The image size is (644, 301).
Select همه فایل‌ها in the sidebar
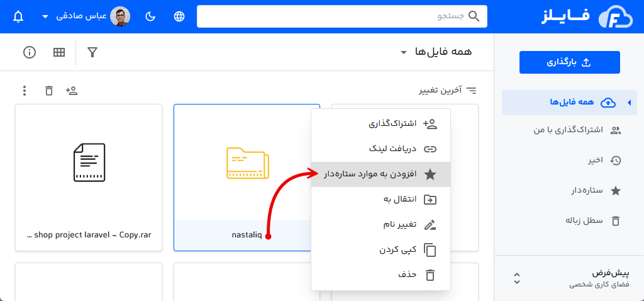[569, 103]
